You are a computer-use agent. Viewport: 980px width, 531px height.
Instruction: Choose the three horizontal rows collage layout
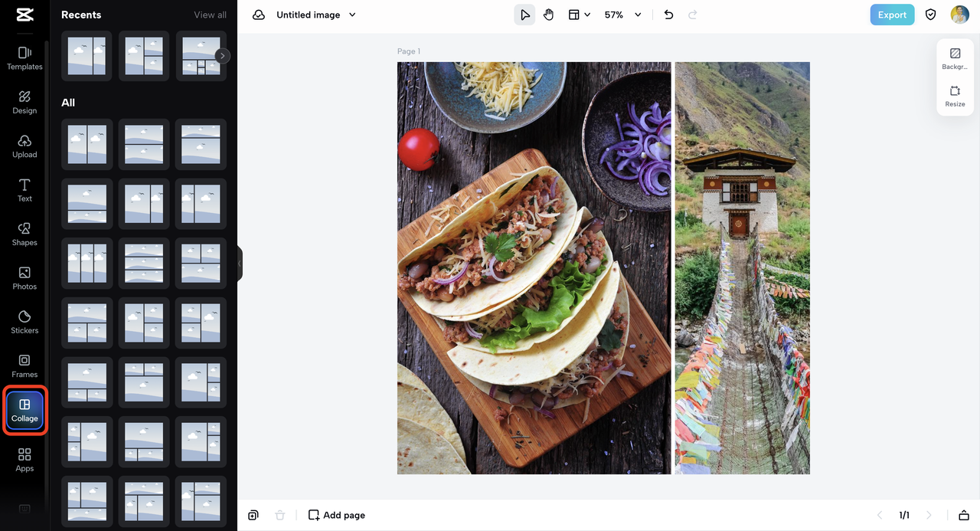point(144,263)
